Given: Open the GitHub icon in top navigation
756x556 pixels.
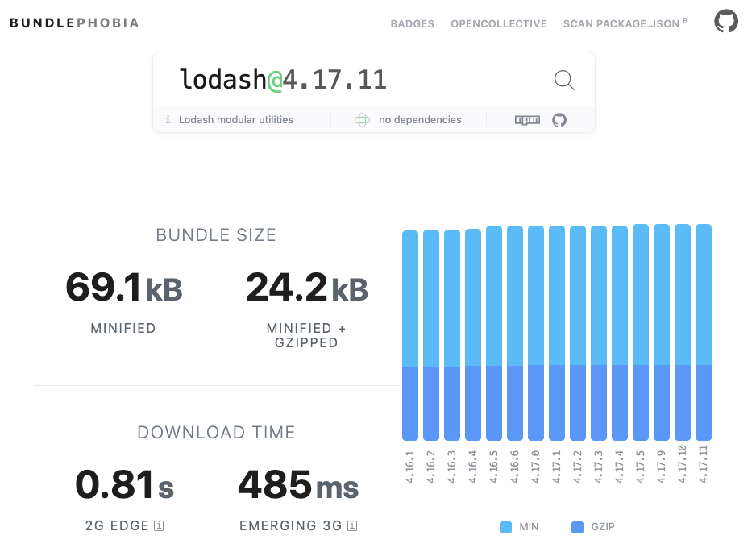Looking at the screenshot, I should [x=725, y=21].
